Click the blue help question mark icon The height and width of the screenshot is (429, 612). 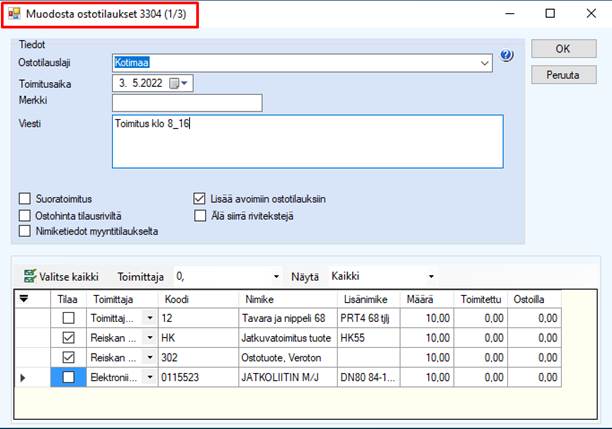pyautogui.click(x=506, y=56)
